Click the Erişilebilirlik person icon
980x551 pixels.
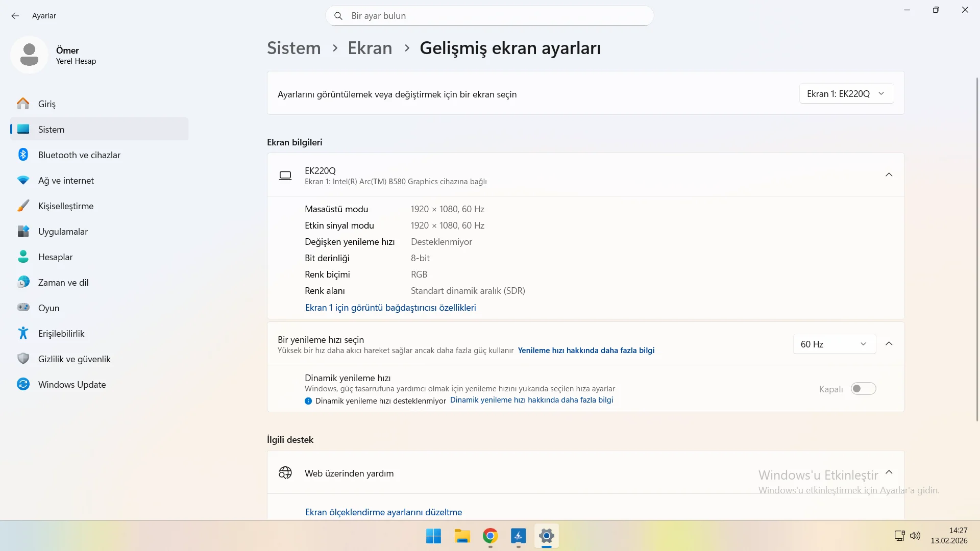click(x=23, y=333)
